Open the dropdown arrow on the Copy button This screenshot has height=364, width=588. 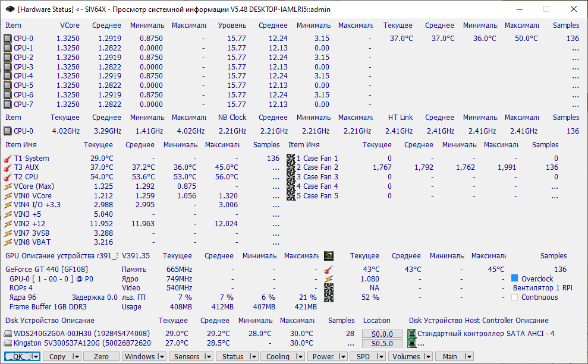(x=76, y=356)
